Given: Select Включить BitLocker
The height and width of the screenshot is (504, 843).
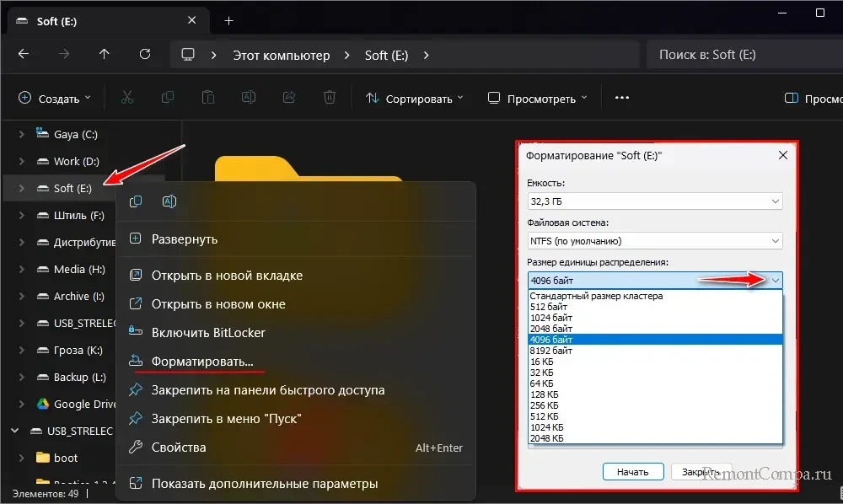Looking at the screenshot, I should tap(296, 333).
